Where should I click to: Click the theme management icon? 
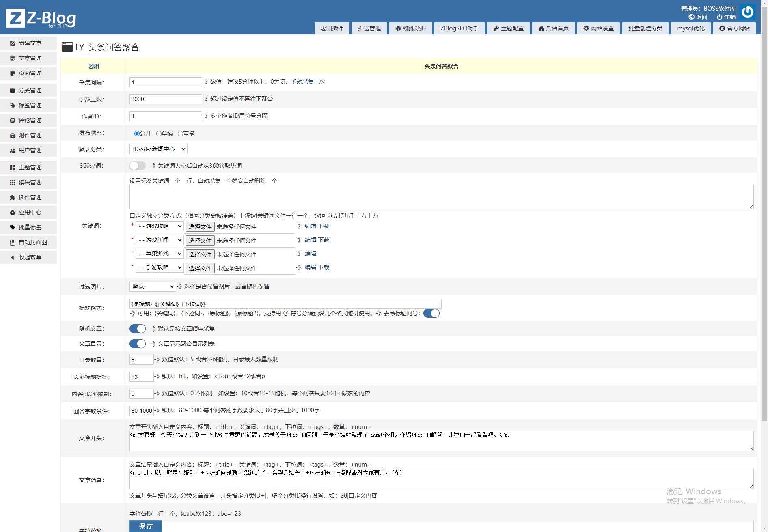pyautogui.click(x=13, y=167)
